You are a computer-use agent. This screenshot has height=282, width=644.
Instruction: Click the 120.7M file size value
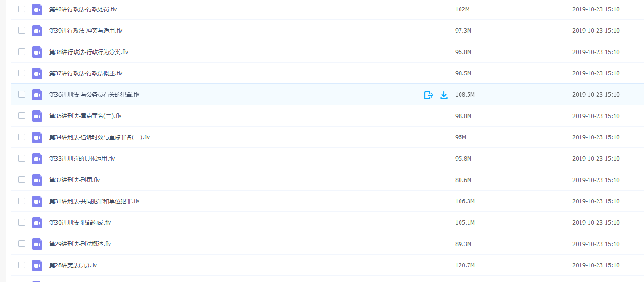465,265
